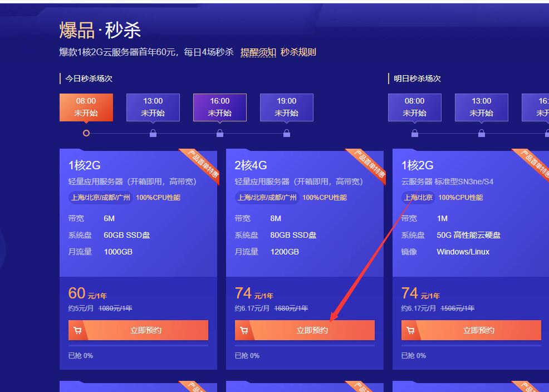Click the 约5元/月 monthly price note
This screenshot has height=392, width=549.
pyautogui.click(x=81, y=308)
